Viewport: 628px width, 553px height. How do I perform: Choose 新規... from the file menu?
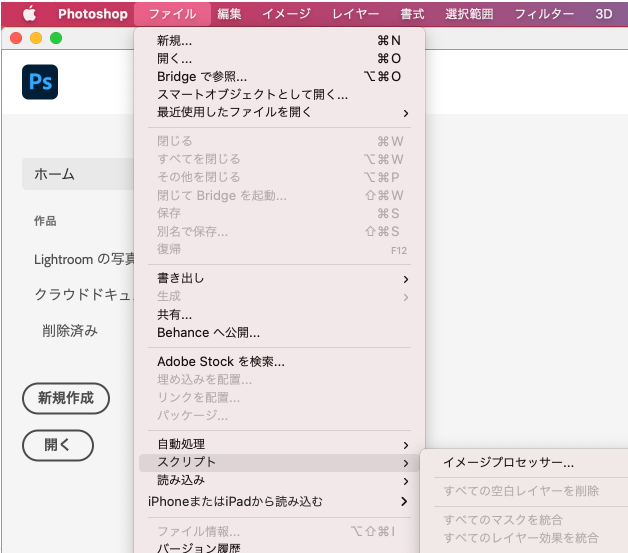(279, 40)
